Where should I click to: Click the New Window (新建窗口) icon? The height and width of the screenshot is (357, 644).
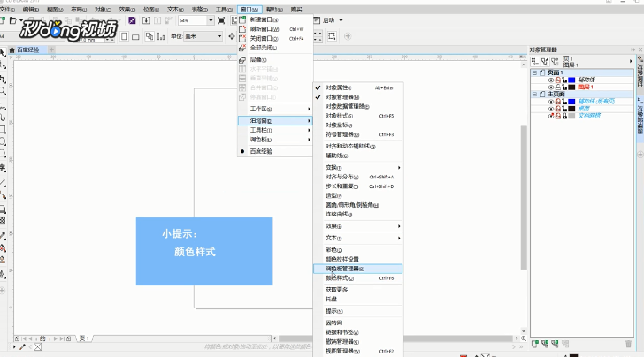tap(242, 19)
